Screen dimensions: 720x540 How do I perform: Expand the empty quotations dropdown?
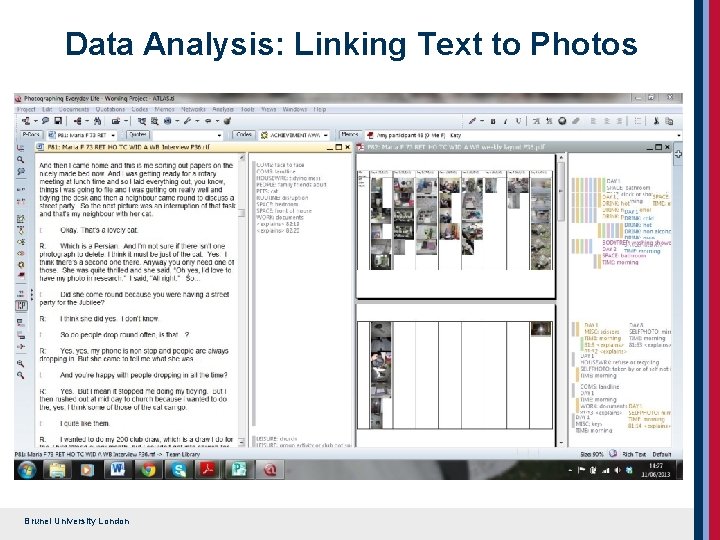click(219, 135)
